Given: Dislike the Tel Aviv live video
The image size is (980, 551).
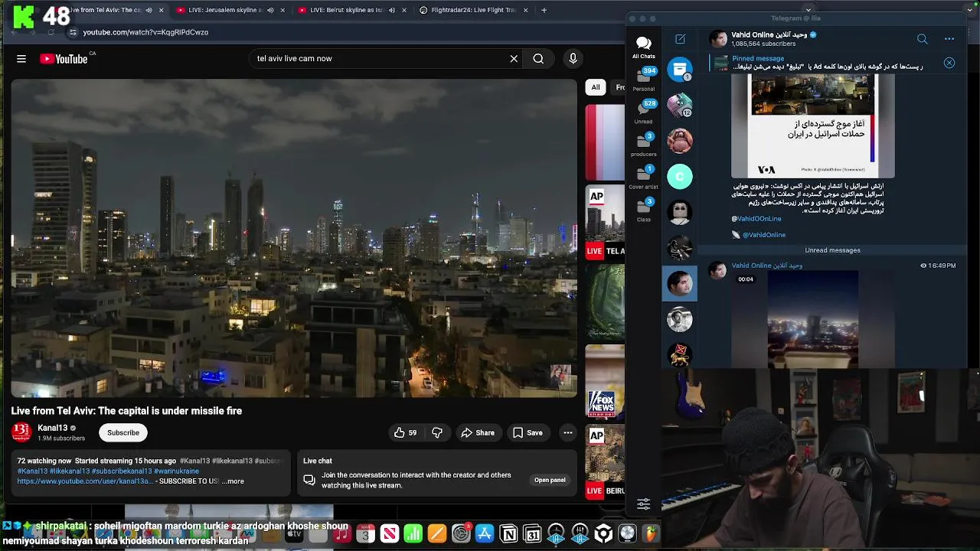Looking at the screenshot, I should [437, 432].
